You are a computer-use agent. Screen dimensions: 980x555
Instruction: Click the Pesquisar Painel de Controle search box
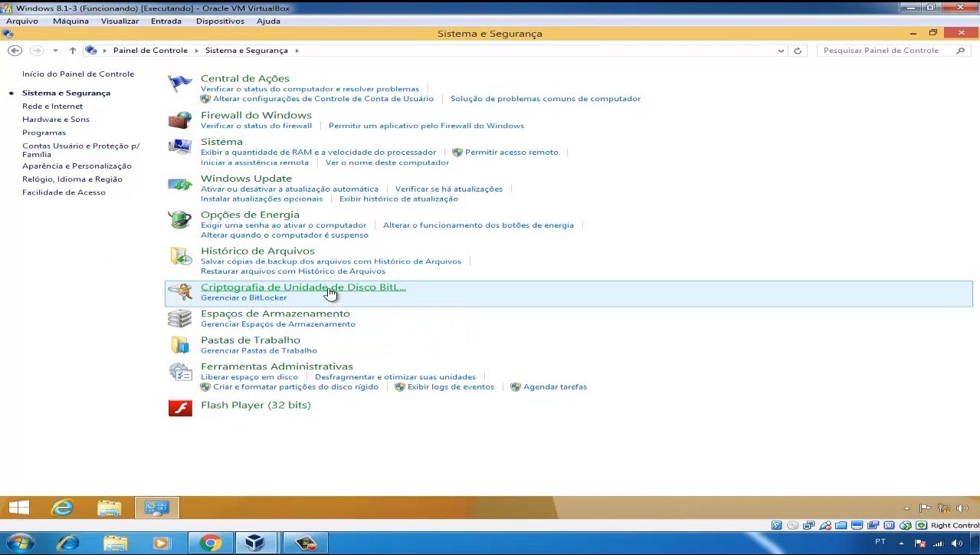[x=893, y=51]
